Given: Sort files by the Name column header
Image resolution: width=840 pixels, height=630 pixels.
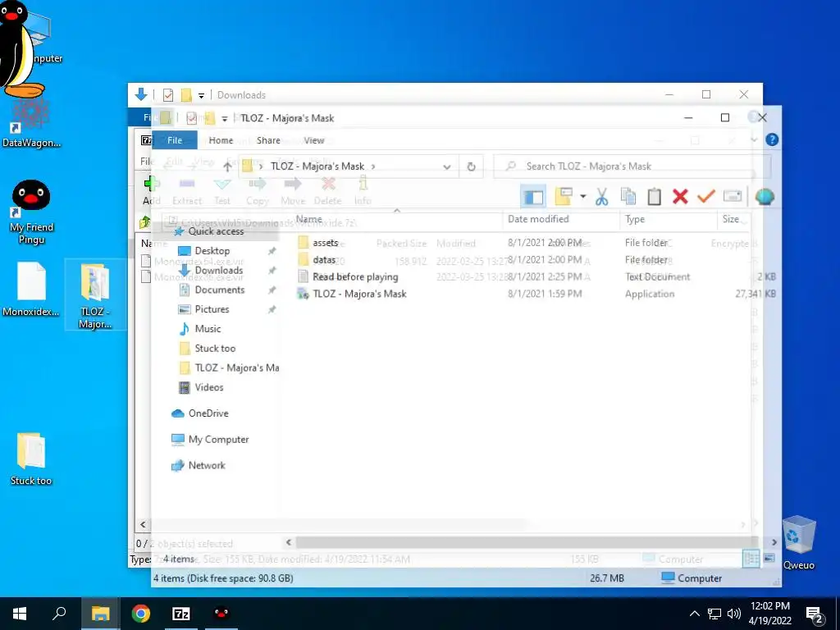Looking at the screenshot, I should coord(309,219).
